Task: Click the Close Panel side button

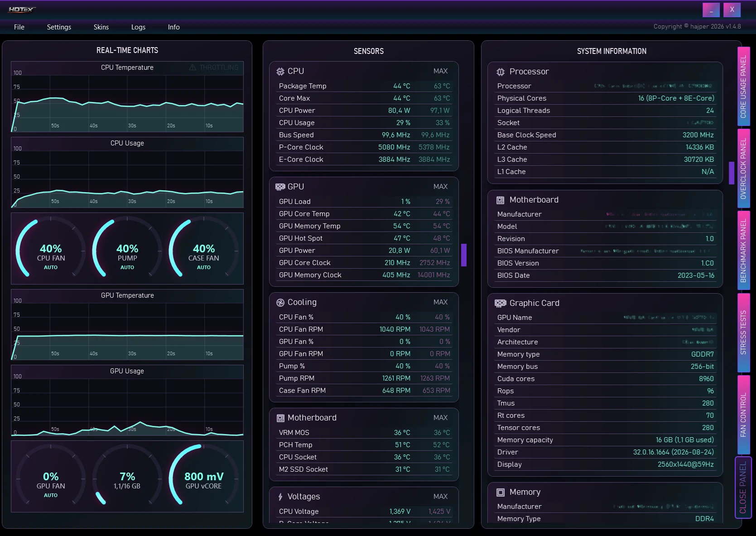Action: click(743, 487)
